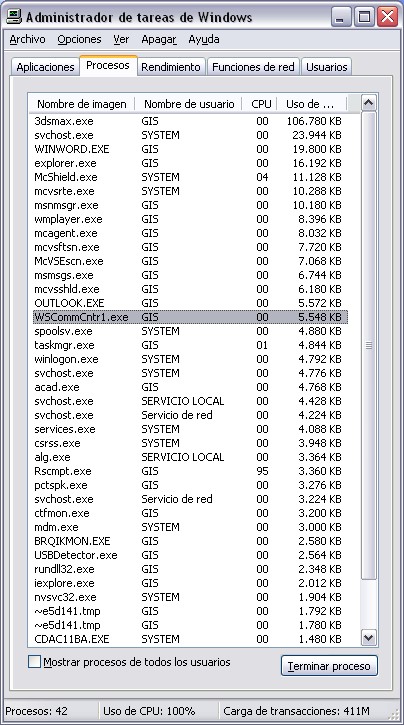Select the McVSEscn.exe process

[x=190, y=261]
